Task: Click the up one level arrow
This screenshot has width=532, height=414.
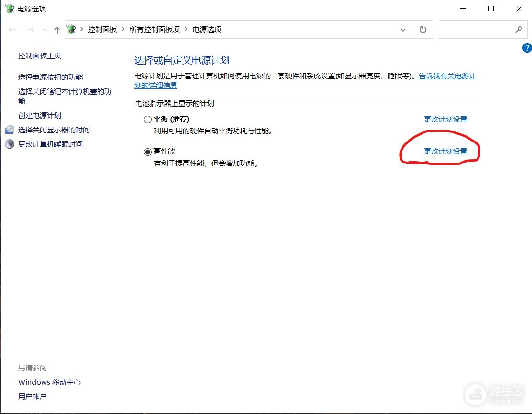Action: pos(57,30)
